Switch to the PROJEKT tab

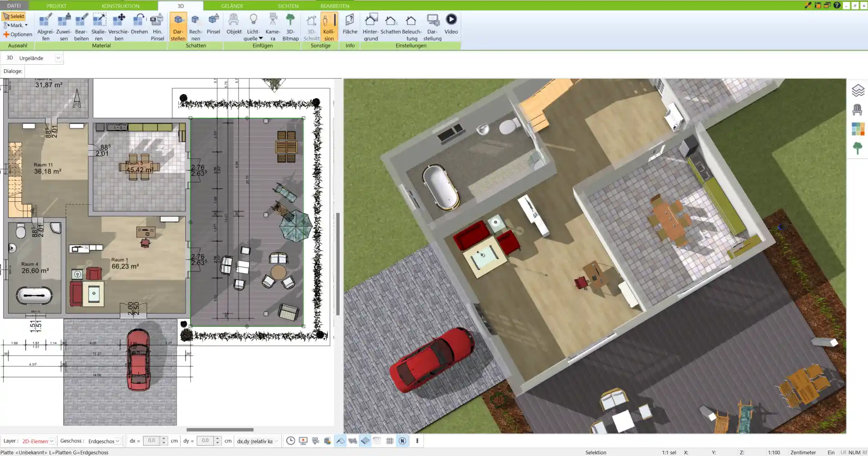57,6
